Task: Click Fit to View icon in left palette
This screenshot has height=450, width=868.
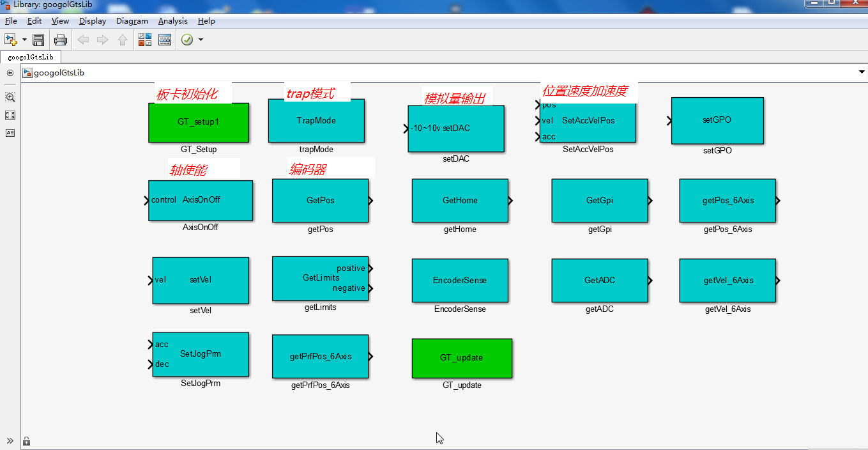Action: [x=10, y=115]
